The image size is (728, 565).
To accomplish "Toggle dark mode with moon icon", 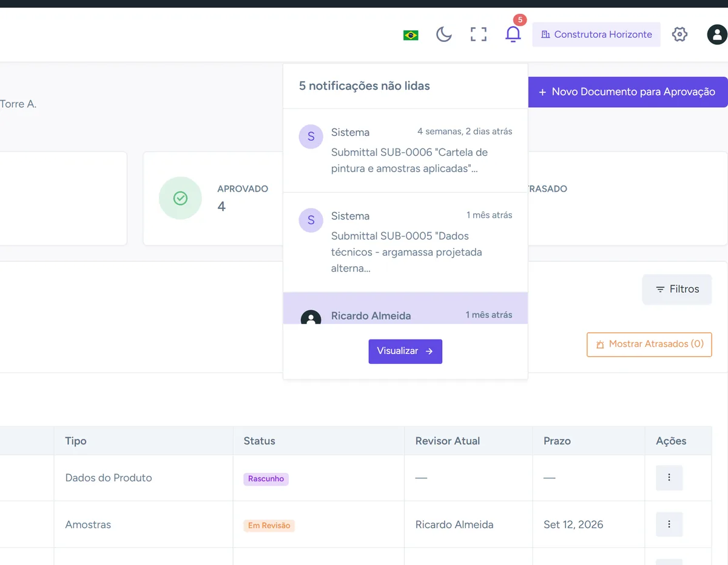I will (444, 35).
